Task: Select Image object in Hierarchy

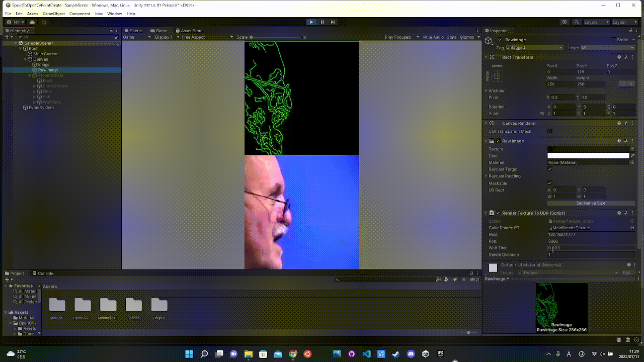Action: pos(44,65)
